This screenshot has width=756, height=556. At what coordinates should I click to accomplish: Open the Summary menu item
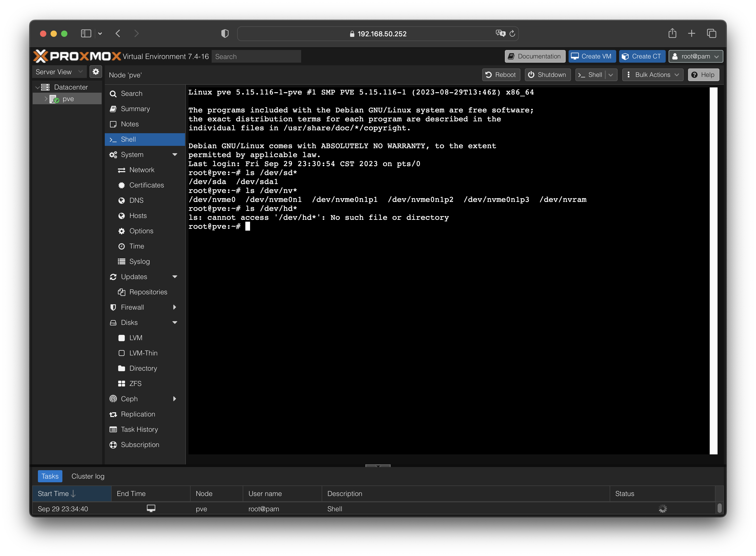click(x=135, y=109)
